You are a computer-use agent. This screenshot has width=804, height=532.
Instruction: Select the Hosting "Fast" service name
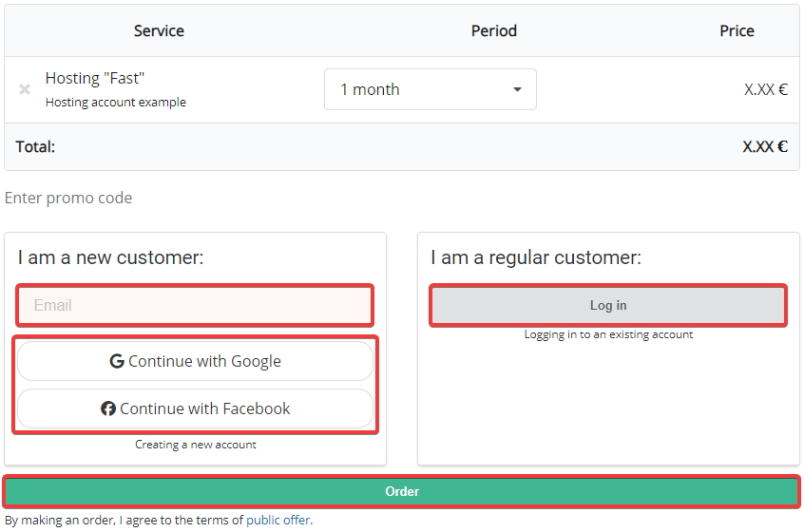coord(95,78)
